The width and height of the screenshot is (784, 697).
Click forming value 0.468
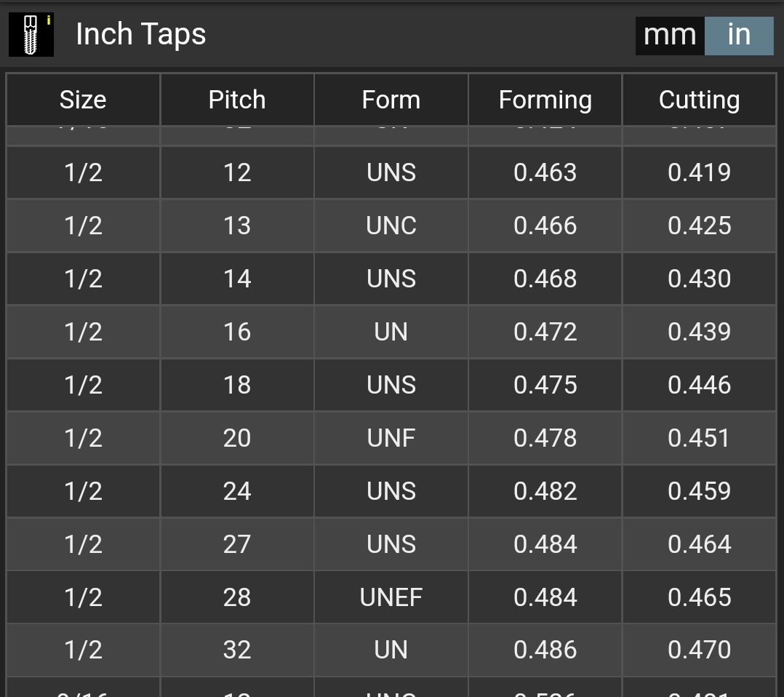pyautogui.click(x=545, y=278)
